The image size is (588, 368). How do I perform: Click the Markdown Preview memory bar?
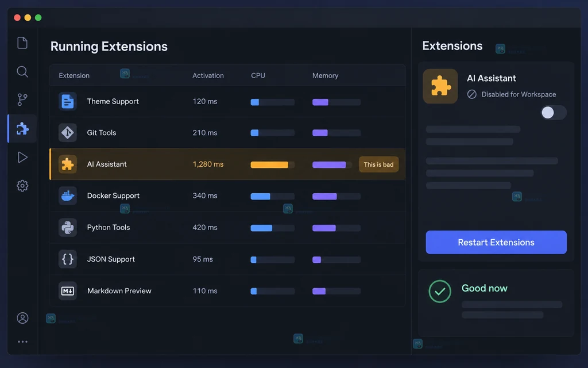click(336, 291)
